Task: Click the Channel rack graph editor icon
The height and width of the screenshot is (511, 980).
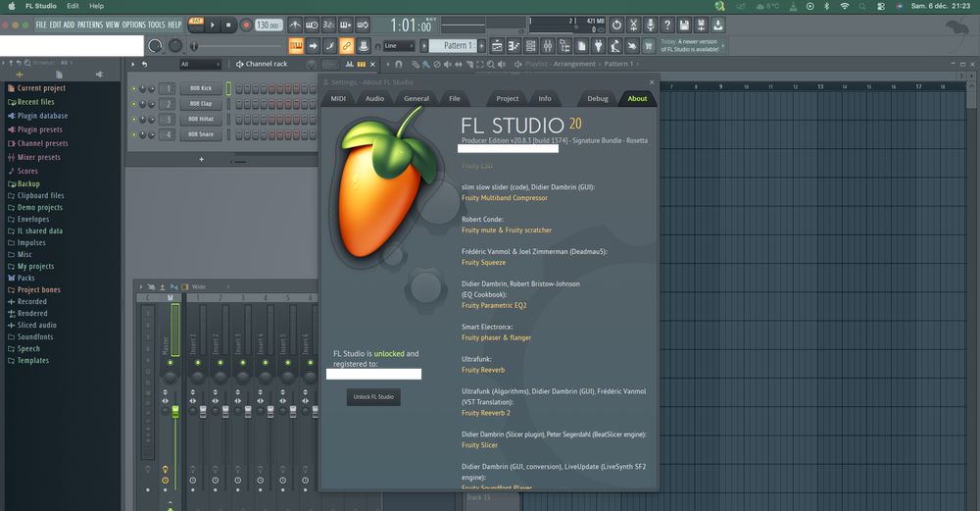Action: tap(350, 64)
